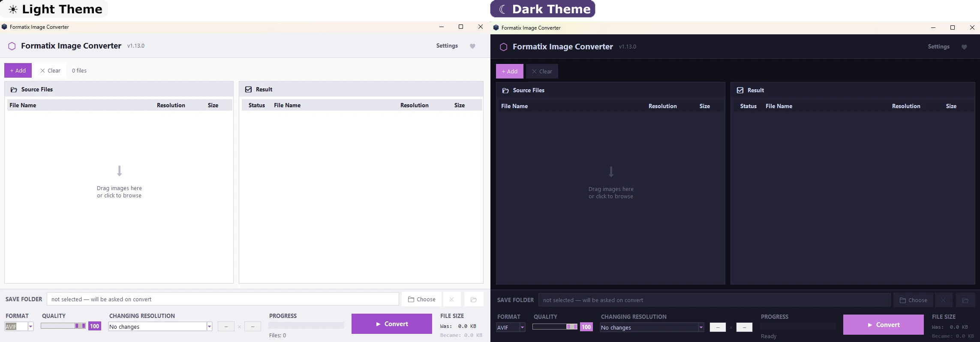
Task: Click the heart icon in light theme header
Action: tap(472, 46)
